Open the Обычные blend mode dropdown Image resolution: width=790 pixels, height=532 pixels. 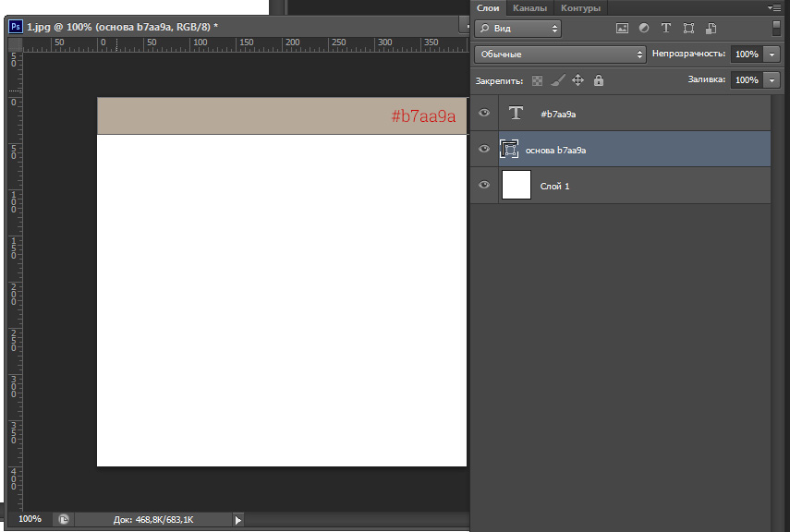[x=560, y=54]
